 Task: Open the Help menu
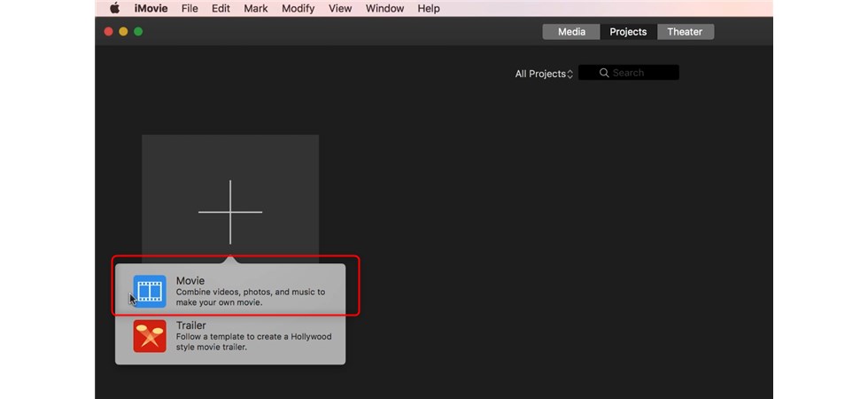pyautogui.click(x=429, y=8)
